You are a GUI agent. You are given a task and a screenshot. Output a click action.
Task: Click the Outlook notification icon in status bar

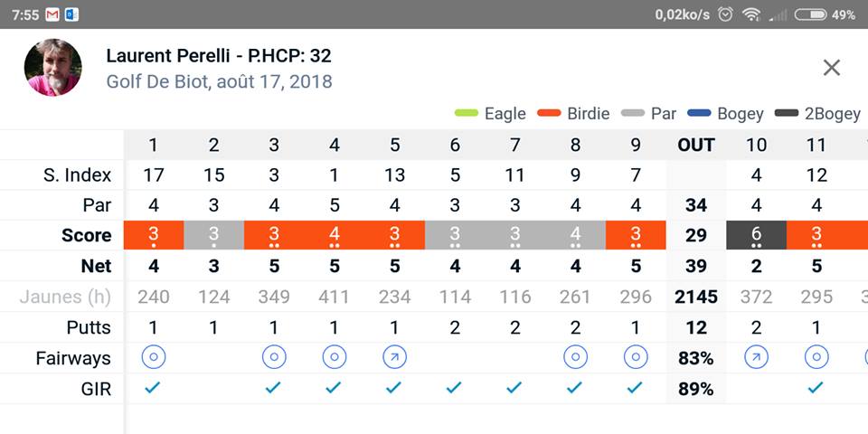(72, 14)
